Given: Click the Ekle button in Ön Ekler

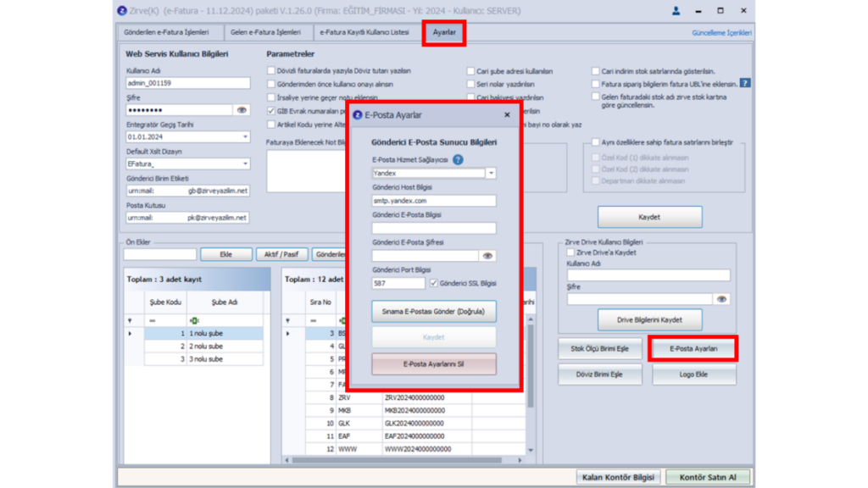Looking at the screenshot, I should pos(225,254).
